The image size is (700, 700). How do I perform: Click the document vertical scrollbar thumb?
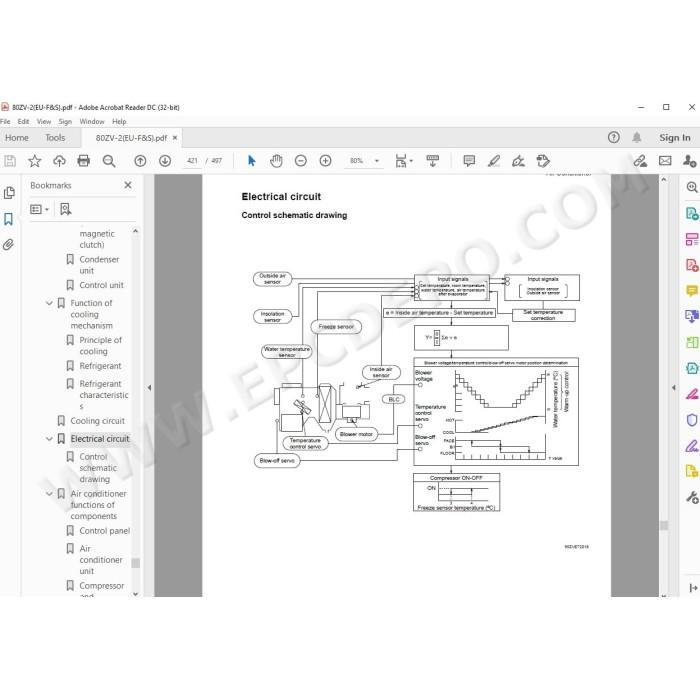tap(664, 525)
